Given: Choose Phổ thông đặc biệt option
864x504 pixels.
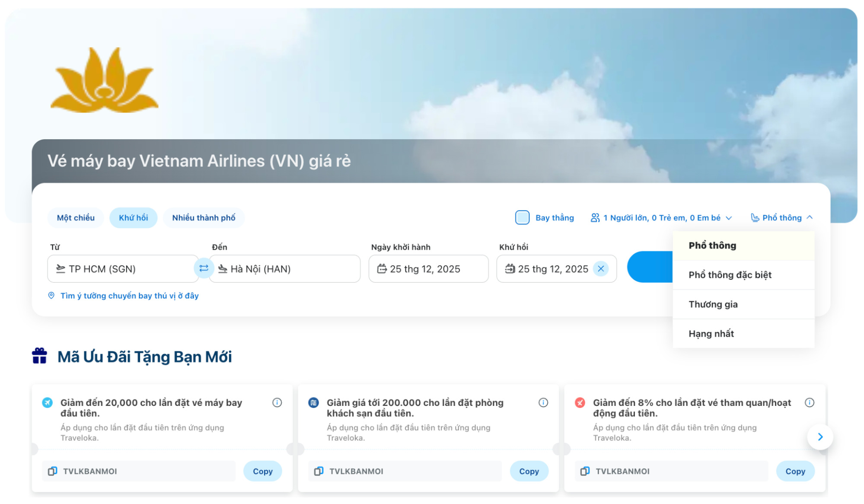Looking at the screenshot, I should coord(730,274).
